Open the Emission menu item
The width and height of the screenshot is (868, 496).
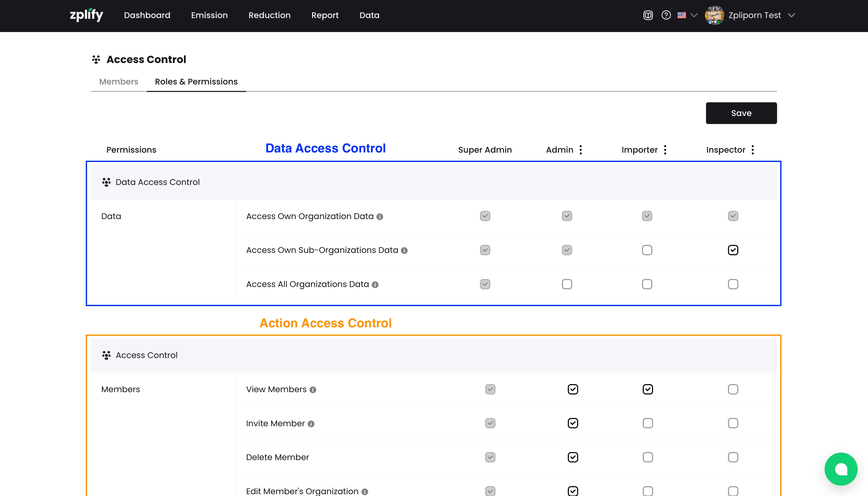[x=209, y=15]
